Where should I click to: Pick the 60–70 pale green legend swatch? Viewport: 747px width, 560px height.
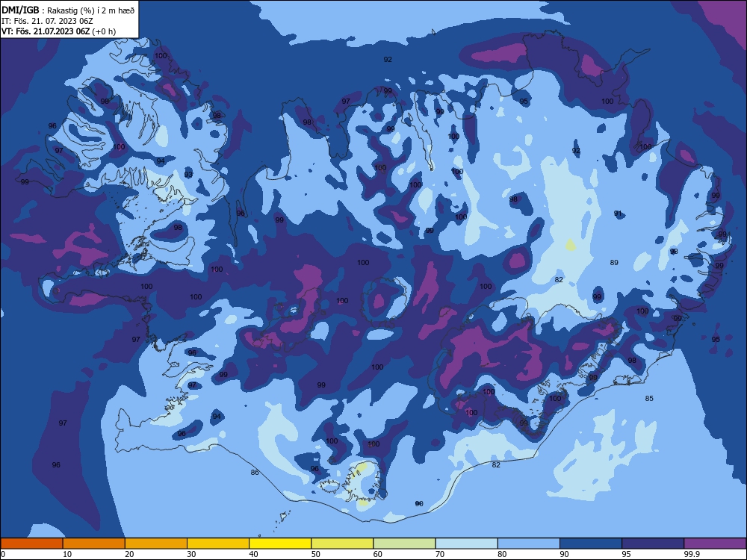[x=404, y=544]
